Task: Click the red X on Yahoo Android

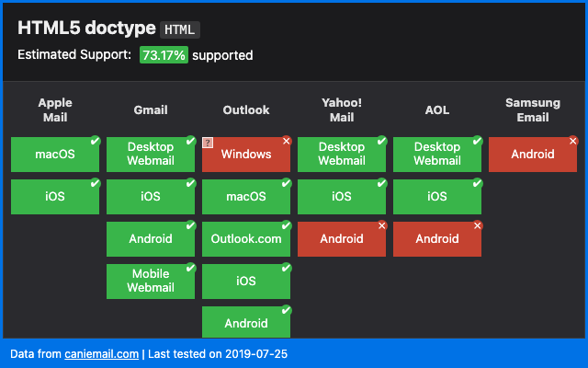Action: pyautogui.click(x=381, y=225)
